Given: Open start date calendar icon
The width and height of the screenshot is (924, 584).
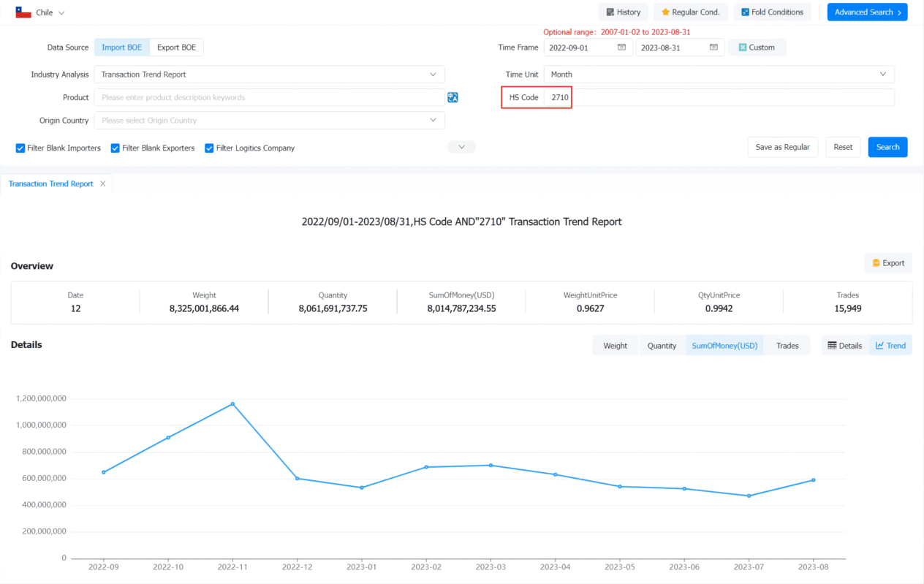Looking at the screenshot, I should (621, 48).
